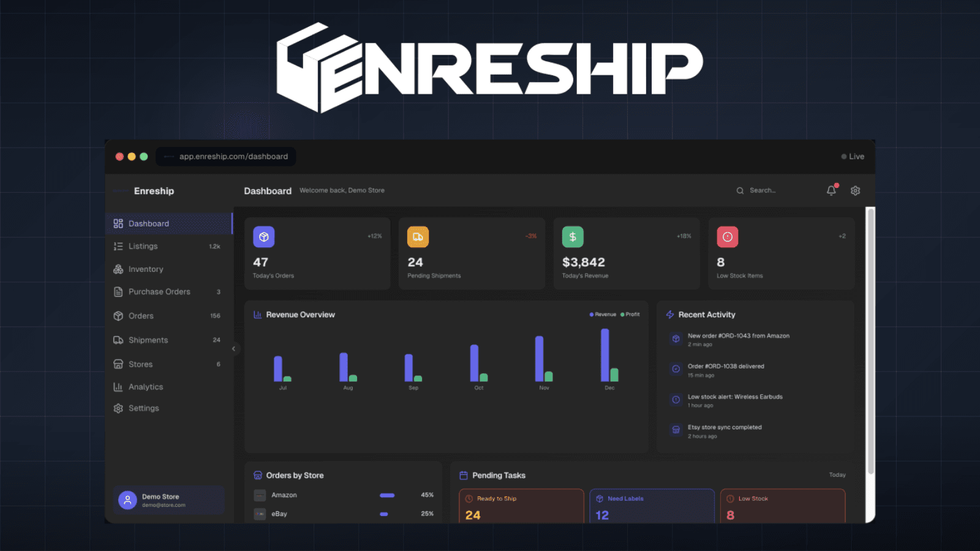The height and width of the screenshot is (551, 980).
Task: Click the Amazon orders progress bar
Action: (x=387, y=495)
